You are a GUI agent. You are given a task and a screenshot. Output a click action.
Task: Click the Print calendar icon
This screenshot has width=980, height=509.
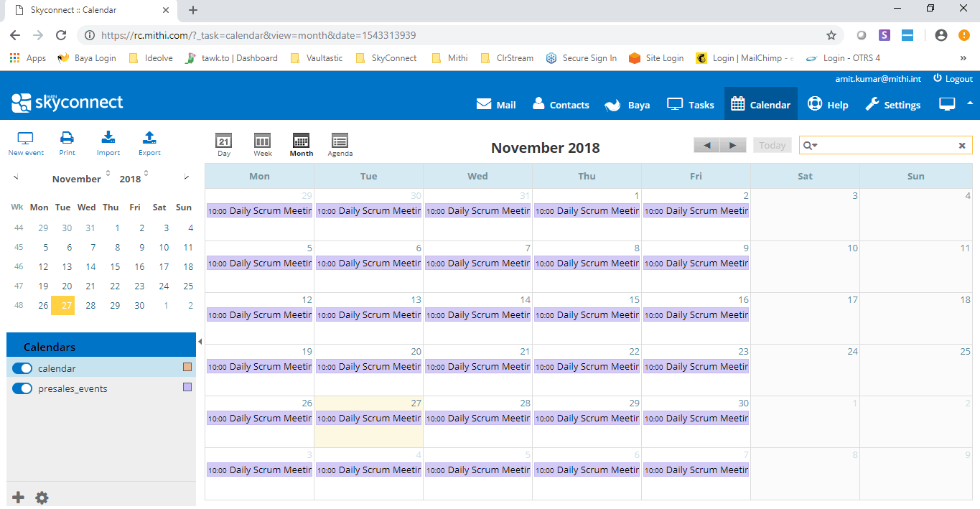(67, 144)
